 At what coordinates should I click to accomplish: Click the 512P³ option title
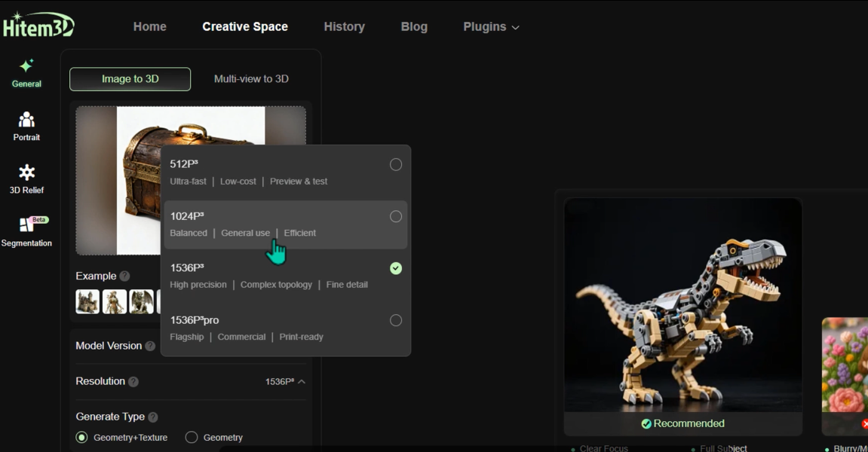coord(184,163)
